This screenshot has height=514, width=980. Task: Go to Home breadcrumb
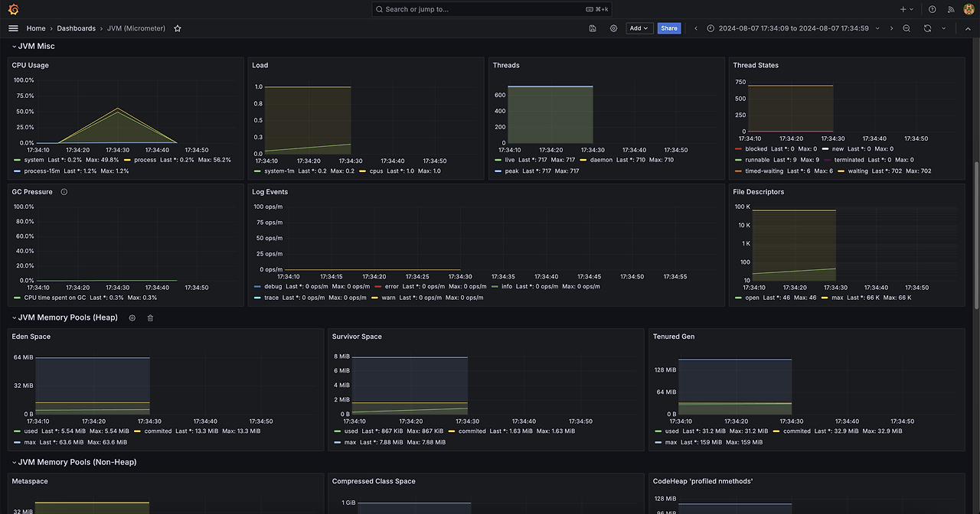point(36,28)
